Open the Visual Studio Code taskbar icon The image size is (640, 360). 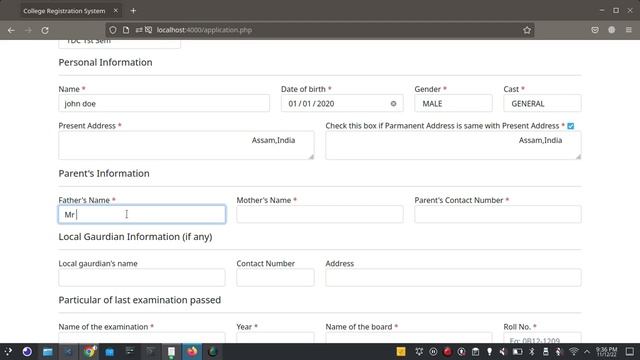[68, 351]
